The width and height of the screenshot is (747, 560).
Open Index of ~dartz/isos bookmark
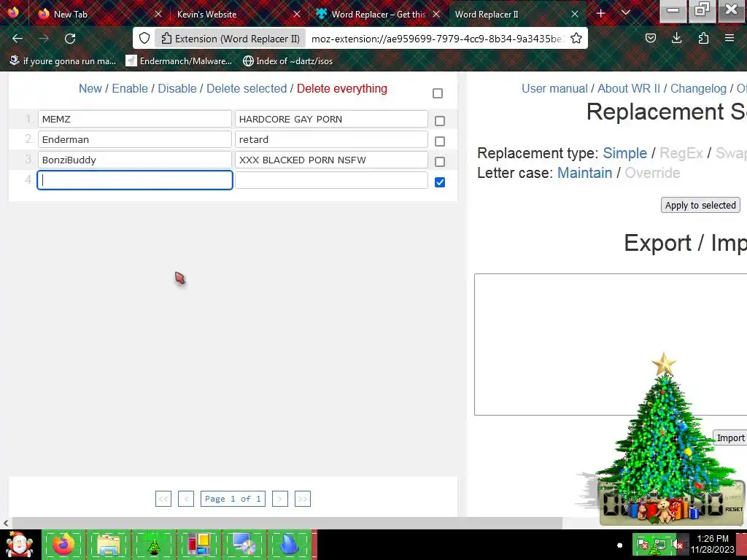point(287,61)
